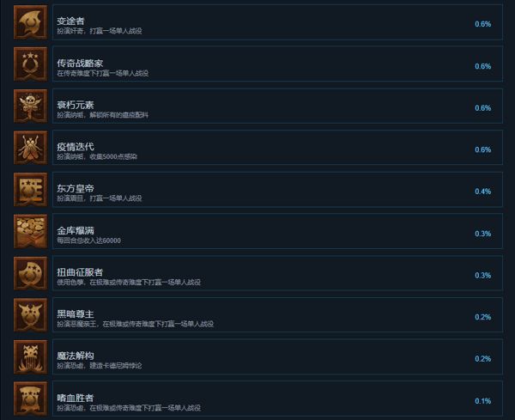Click the 0.2% rate beside 黑暗尊主
515x420 pixels.
(482, 317)
